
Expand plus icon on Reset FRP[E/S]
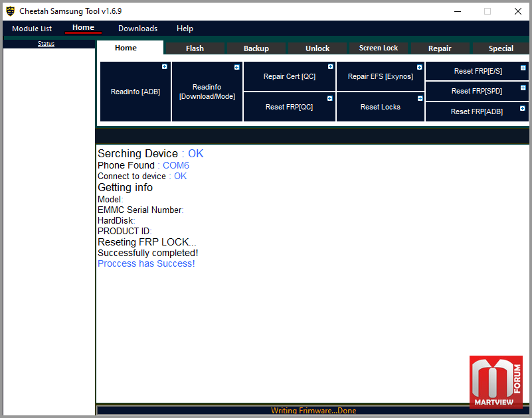[x=523, y=68]
